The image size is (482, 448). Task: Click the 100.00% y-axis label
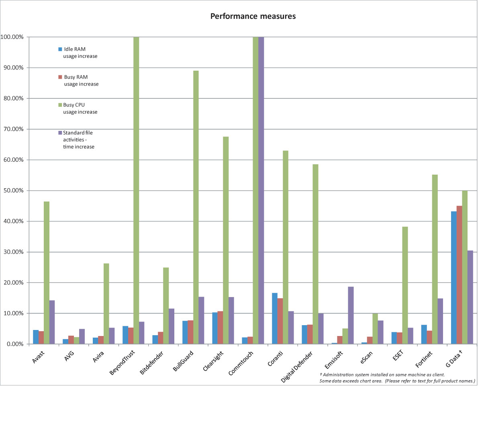pos(12,37)
